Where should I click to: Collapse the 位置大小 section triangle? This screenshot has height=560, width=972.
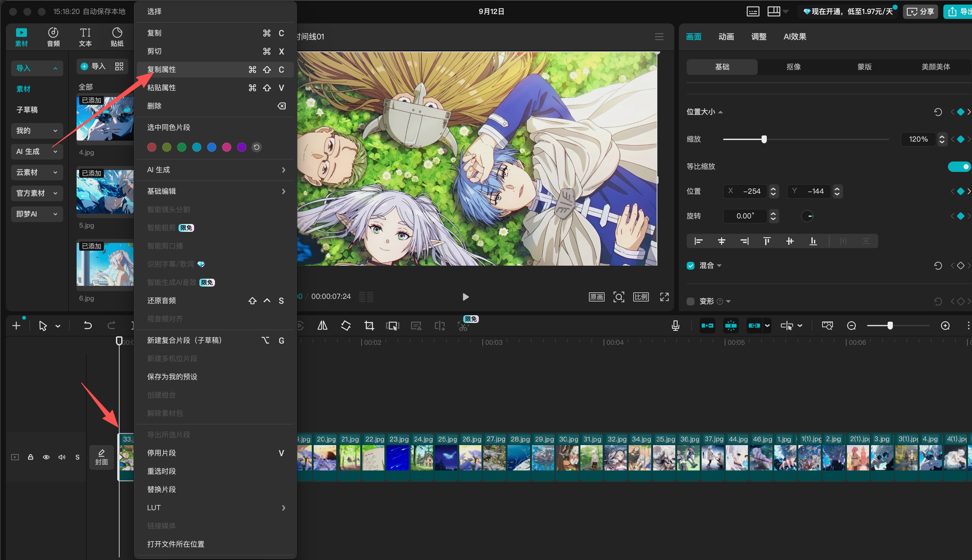click(720, 112)
